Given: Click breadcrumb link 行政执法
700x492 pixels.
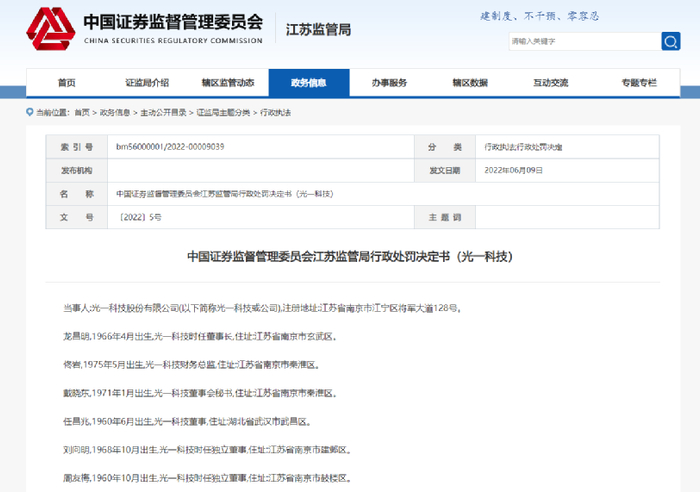Looking at the screenshot, I should 275,113.
